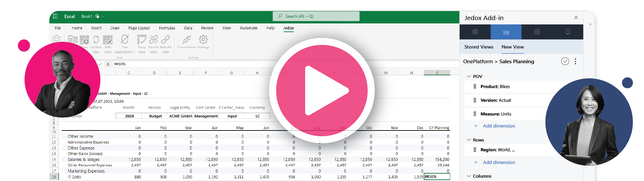Screen dimensions: 644x181
Task: Close the Jedox Add-in pane
Action: pos(576,17)
